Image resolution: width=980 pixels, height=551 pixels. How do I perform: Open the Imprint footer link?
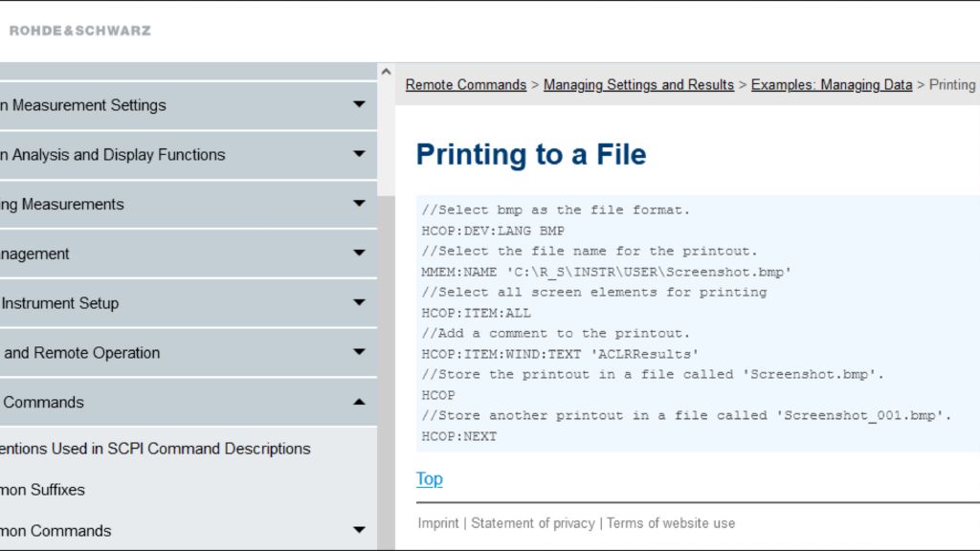pos(438,523)
